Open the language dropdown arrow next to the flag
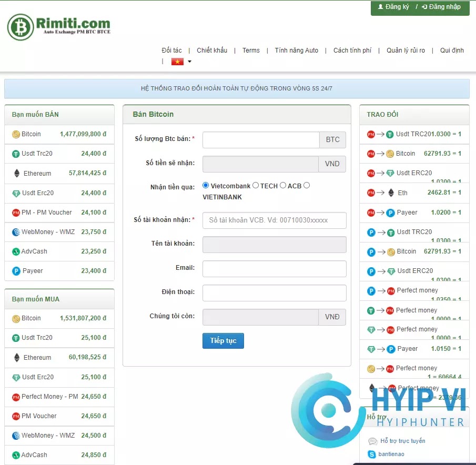The width and height of the screenshot is (476, 465). tap(189, 62)
